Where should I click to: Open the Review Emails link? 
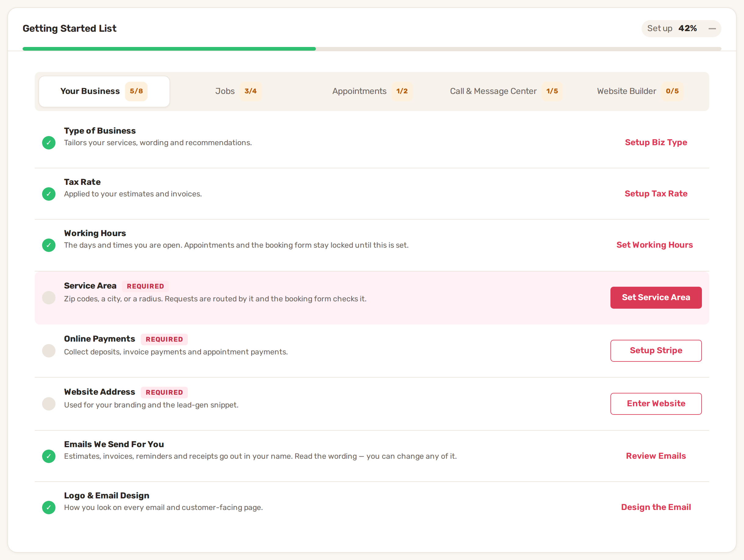pos(656,456)
